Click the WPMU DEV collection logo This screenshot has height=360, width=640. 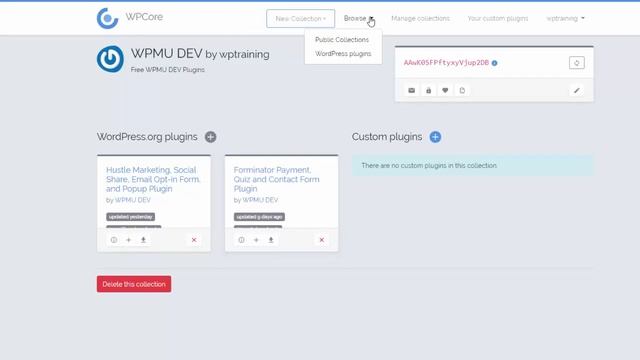pyautogui.click(x=110, y=59)
